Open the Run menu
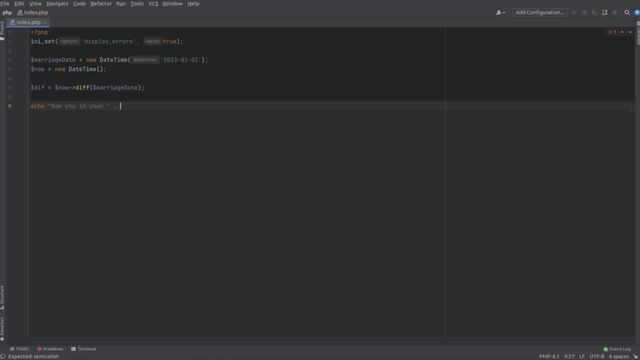Screen dimensions: 640x360 point(121,4)
